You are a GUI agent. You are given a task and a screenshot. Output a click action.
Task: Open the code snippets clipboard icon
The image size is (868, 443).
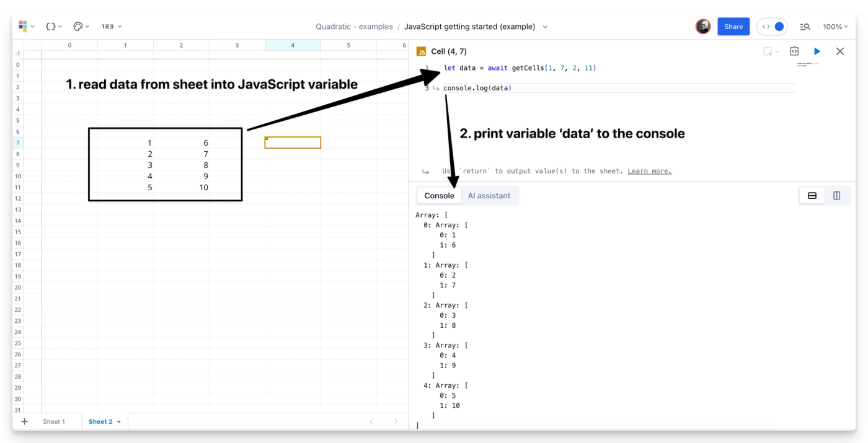point(794,51)
